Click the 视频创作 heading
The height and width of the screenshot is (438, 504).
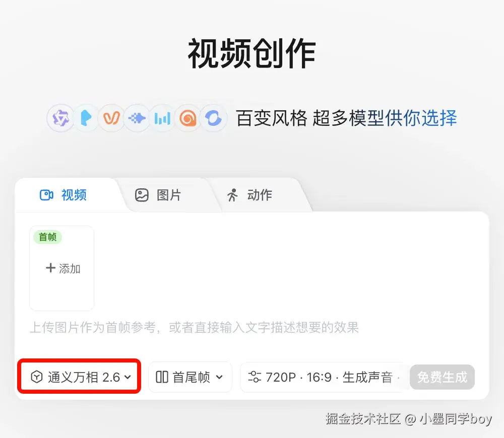[x=251, y=53]
